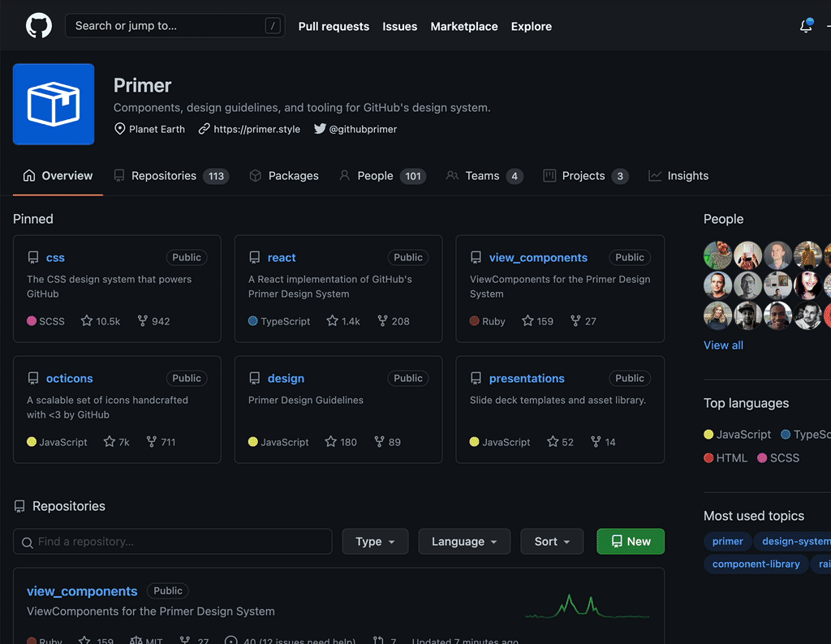Open the Type filter dropdown

point(375,541)
